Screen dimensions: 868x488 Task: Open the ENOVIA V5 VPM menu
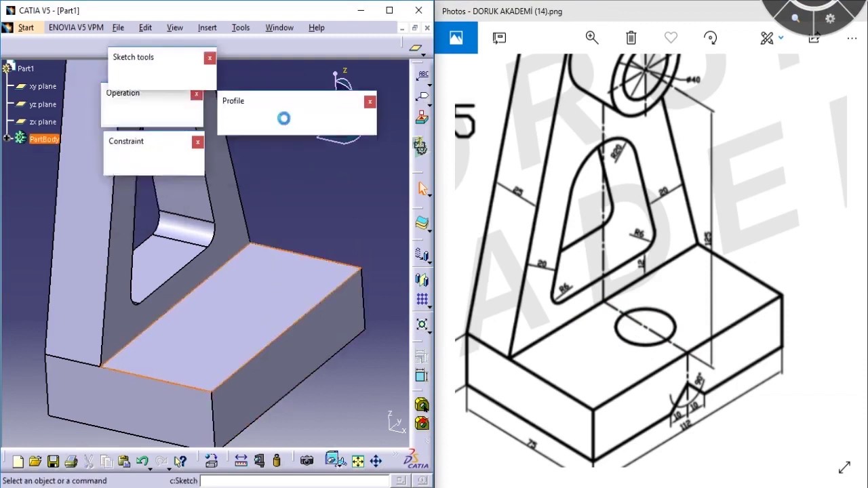tap(76, 28)
